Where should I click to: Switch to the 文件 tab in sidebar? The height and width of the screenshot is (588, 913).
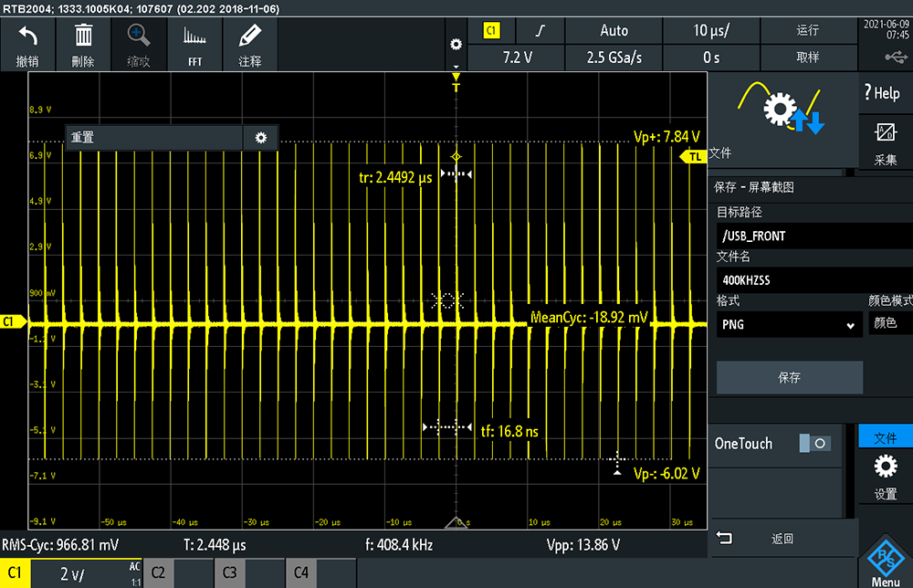point(885,438)
